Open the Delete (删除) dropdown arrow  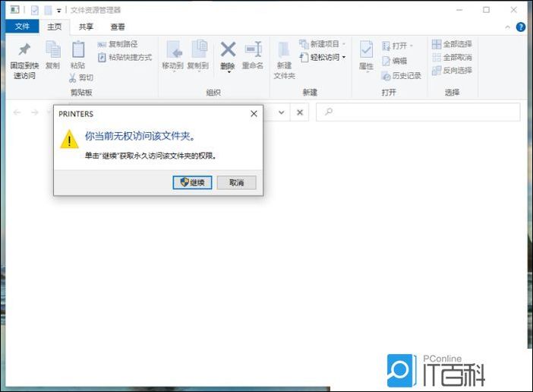(229, 71)
